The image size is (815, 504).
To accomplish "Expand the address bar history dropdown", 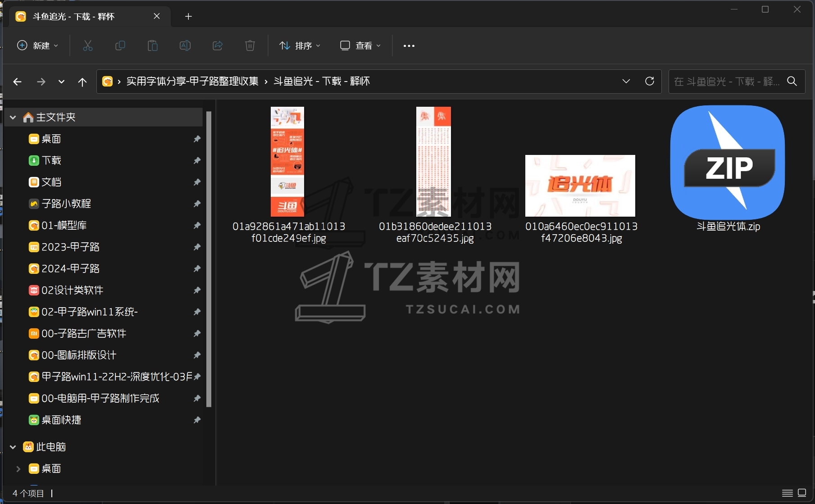I will click(626, 81).
